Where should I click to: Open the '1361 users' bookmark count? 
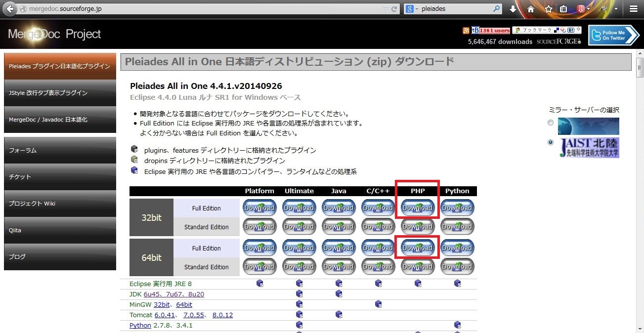coord(495,31)
